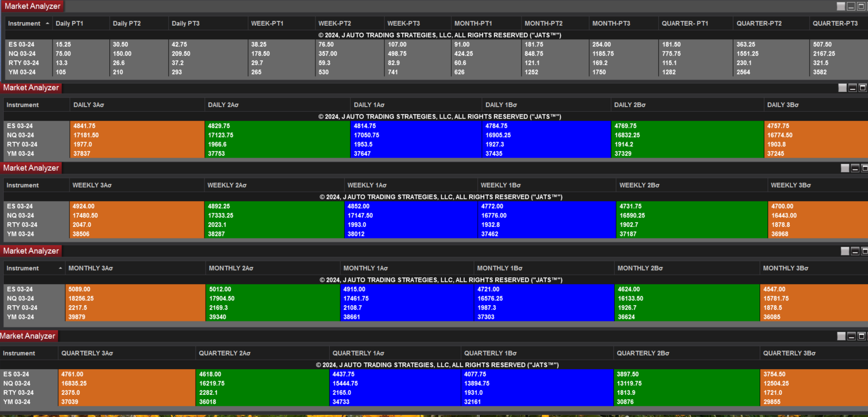Screen dimensions: 868x417
Task: Click the 17904.50 cell under MONTHLY 2Aσ
Action: pos(273,299)
